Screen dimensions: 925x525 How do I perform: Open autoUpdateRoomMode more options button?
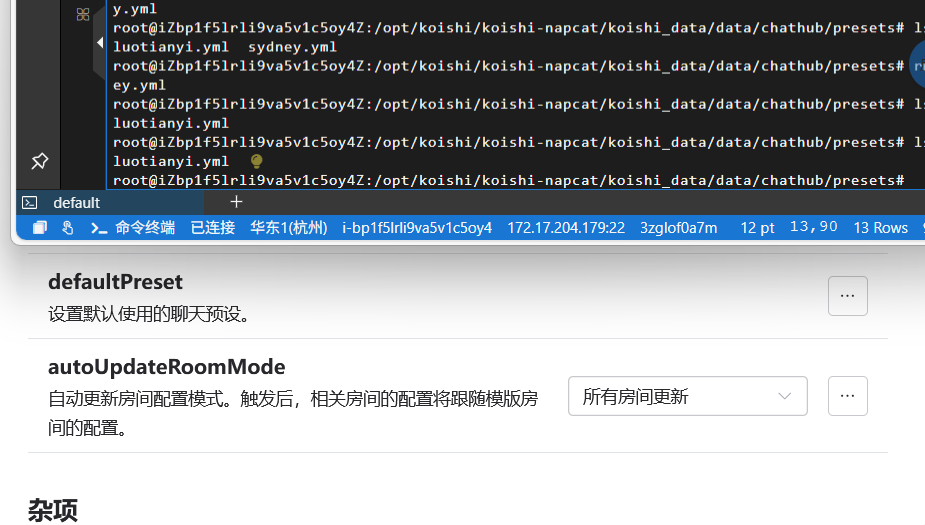pyautogui.click(x=847, y=396)
